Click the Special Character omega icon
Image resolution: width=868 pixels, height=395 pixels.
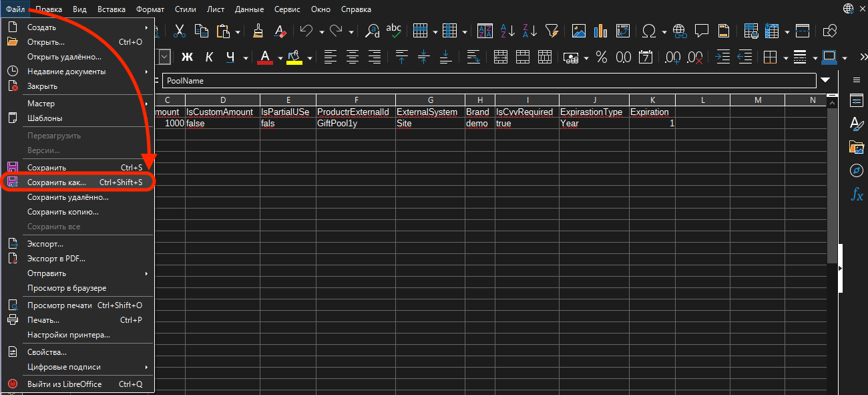[648, 31]
